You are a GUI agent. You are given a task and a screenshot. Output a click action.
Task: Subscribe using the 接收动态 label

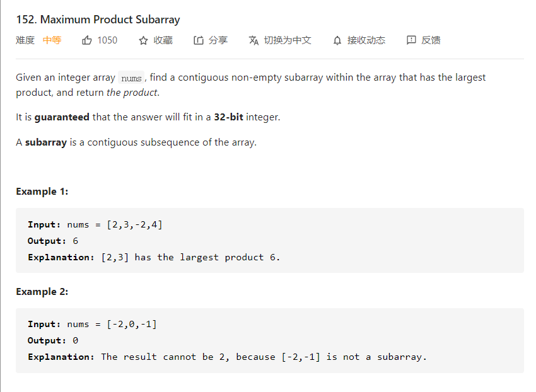[366, 40]
